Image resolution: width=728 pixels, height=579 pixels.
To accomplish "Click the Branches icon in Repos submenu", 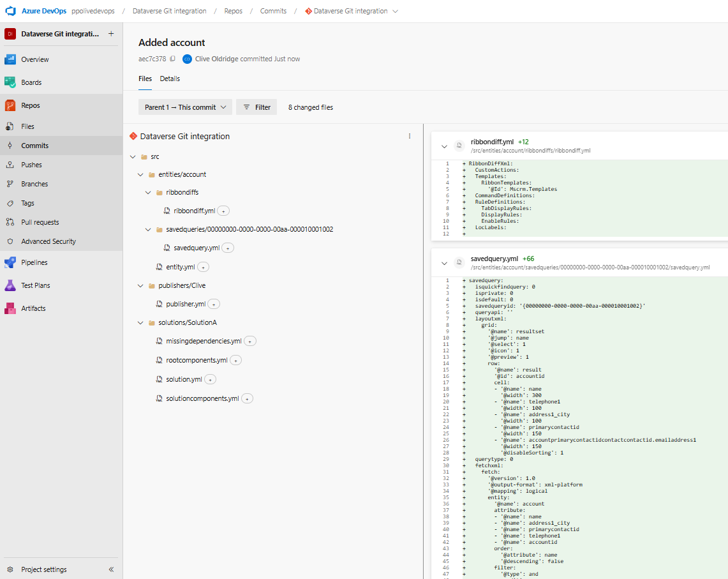I will [10, 184].
